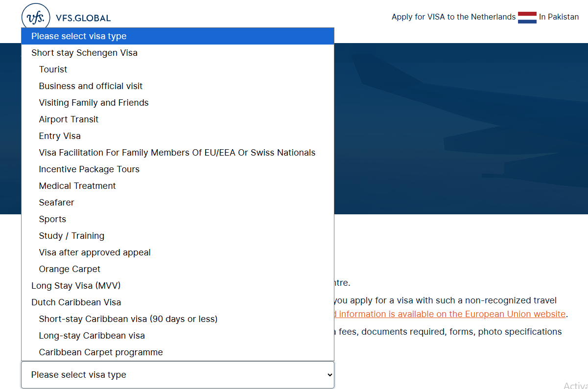Select the Tourist visa option

click(178, 69)
